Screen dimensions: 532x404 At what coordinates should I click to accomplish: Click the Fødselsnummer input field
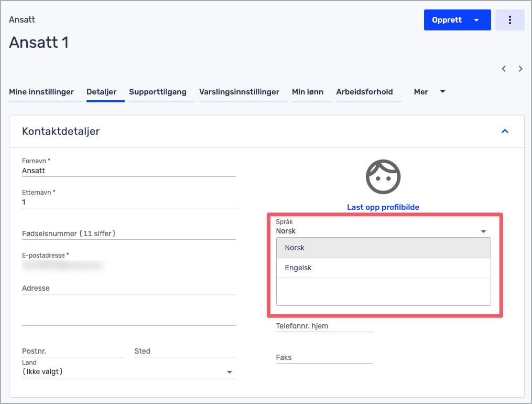pos(128,233)
